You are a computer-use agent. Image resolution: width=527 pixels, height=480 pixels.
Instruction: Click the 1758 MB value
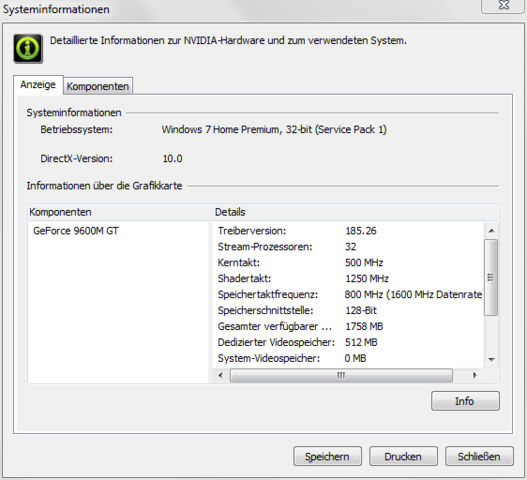364,326
